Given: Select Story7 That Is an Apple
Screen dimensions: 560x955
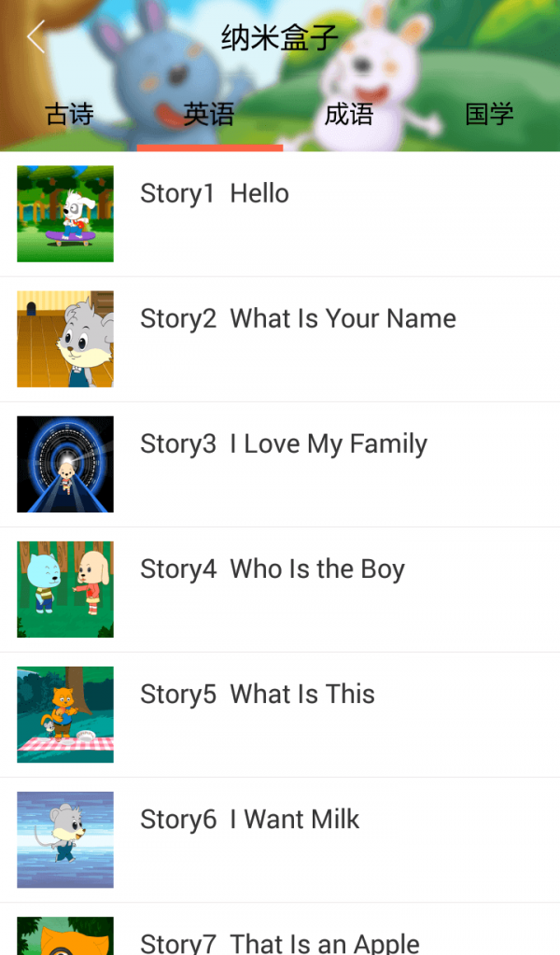Looking at the screenshot, I should pyautogui.click(x=280, y=941).
